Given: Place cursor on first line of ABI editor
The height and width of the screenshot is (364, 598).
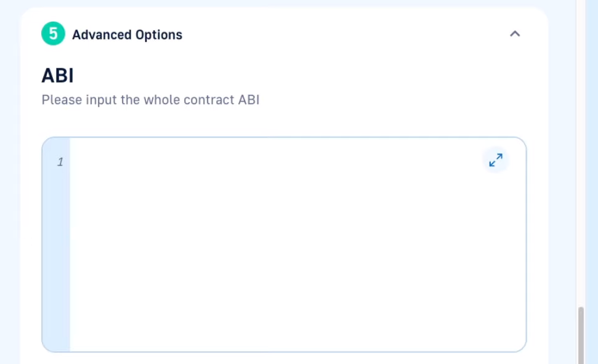Looking at the screenshot, I should [267, 162].
